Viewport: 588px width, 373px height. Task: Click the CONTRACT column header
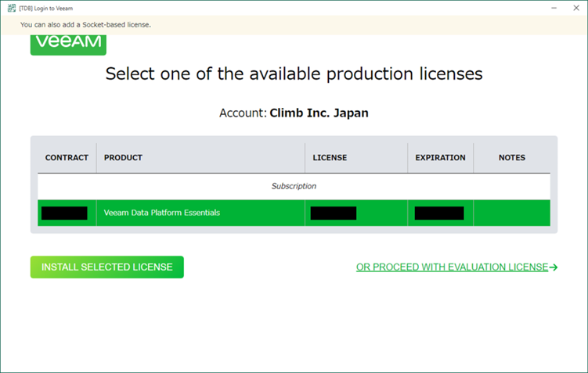pyautogui.click(x=67, y=158)
